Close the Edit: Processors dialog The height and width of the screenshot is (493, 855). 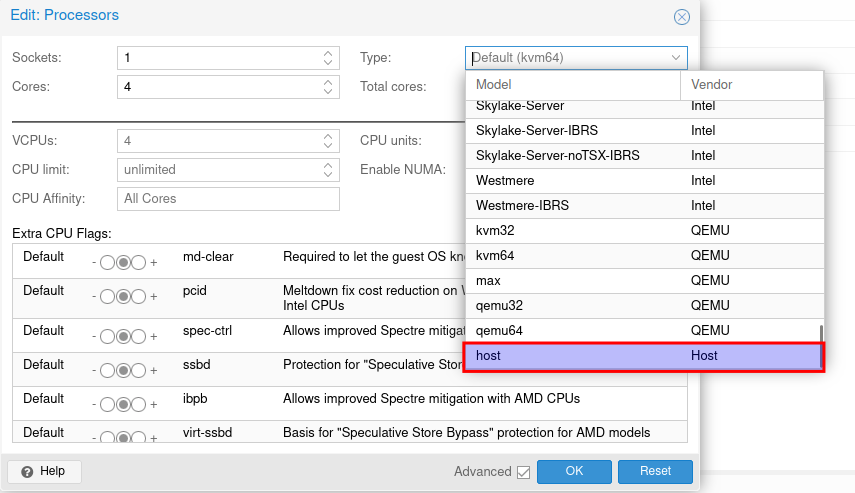click(682, 17)
